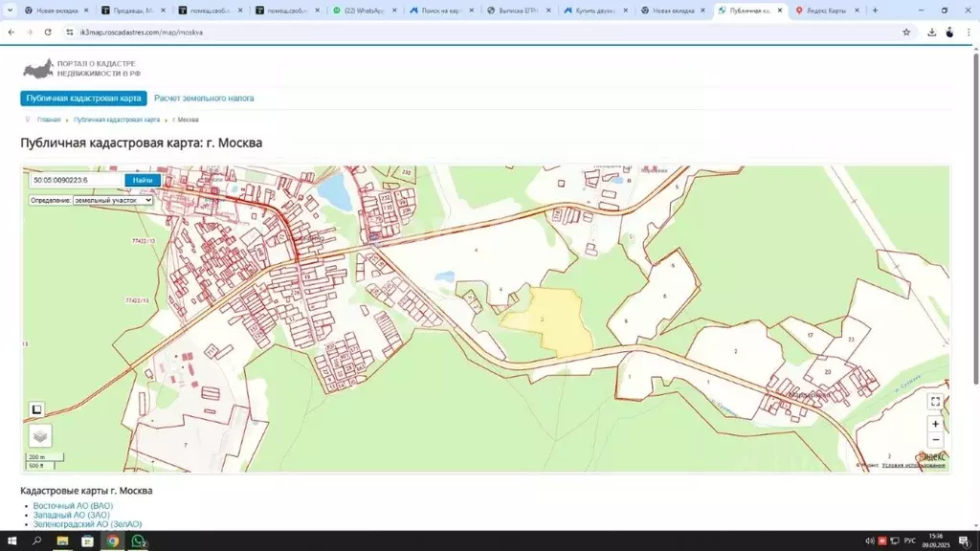Image resolution: width=980 pixels, height=551 pixels.
Task: Open the tab search dropdown arrow
Action: click(10, 11)
